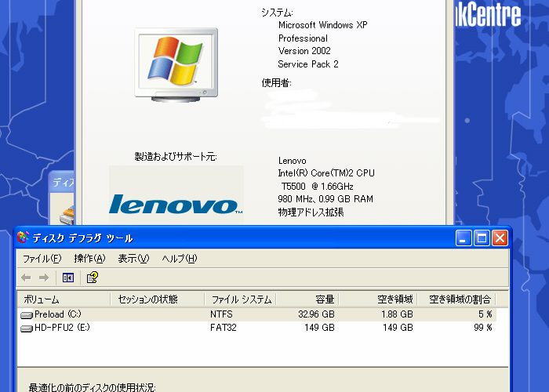549x392 pixels.
Task: Select the HD-PFU2 (E:) volume row
Action: 256,328
